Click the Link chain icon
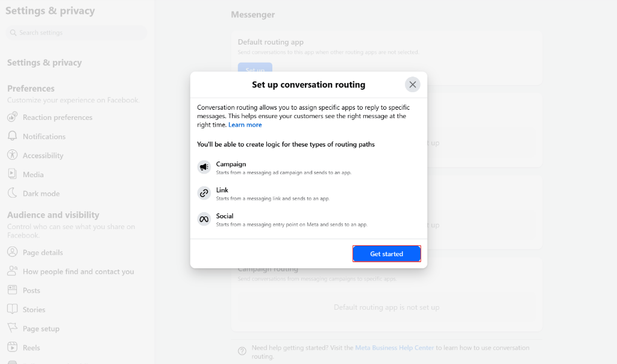The image size is (617, 364). coord(204,193)
